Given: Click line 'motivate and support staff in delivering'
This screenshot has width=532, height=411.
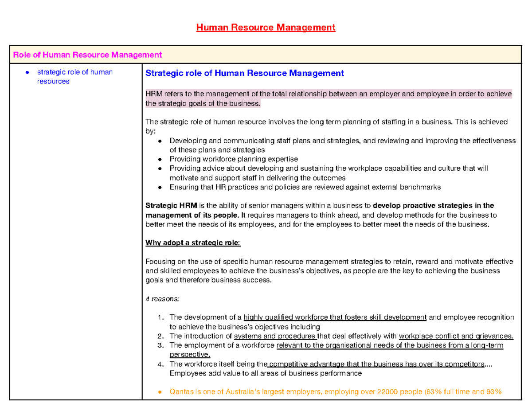Looking at the screenshot, I should click(258, 178).
